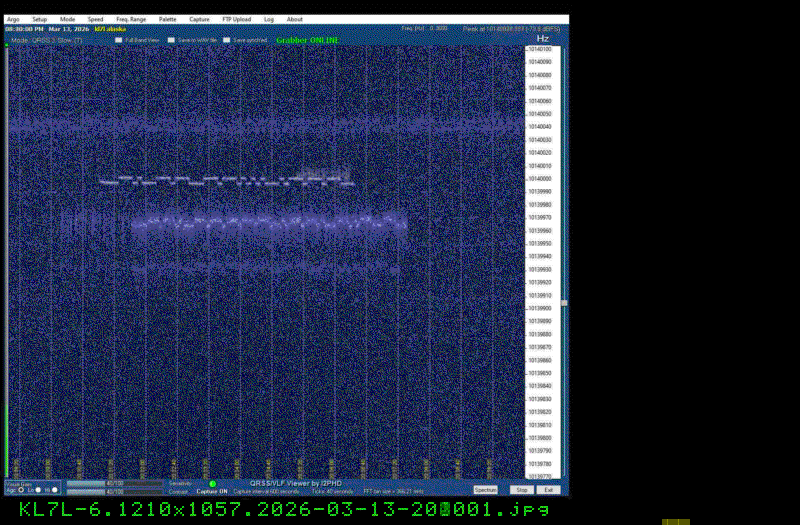Toggle the Save in WAV file checkbox

click(x=172, y=40)
